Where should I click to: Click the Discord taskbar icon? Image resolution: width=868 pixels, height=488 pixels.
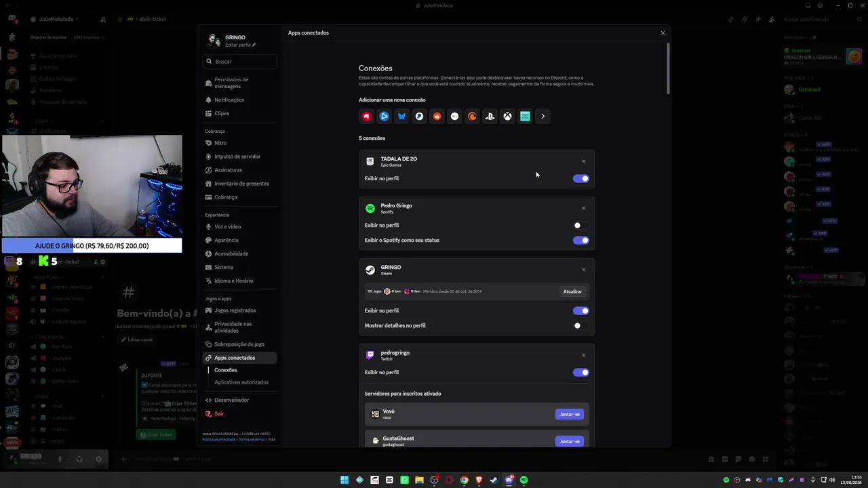point(509,481)
